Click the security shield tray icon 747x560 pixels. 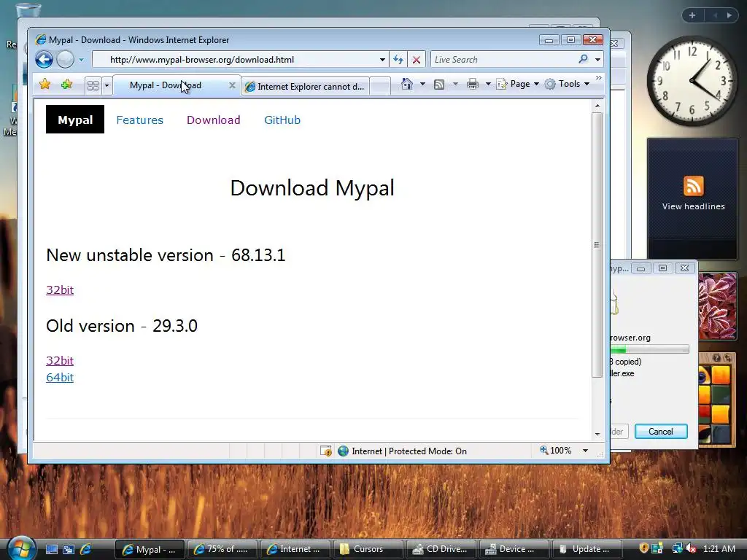click(x=643, y=548)
